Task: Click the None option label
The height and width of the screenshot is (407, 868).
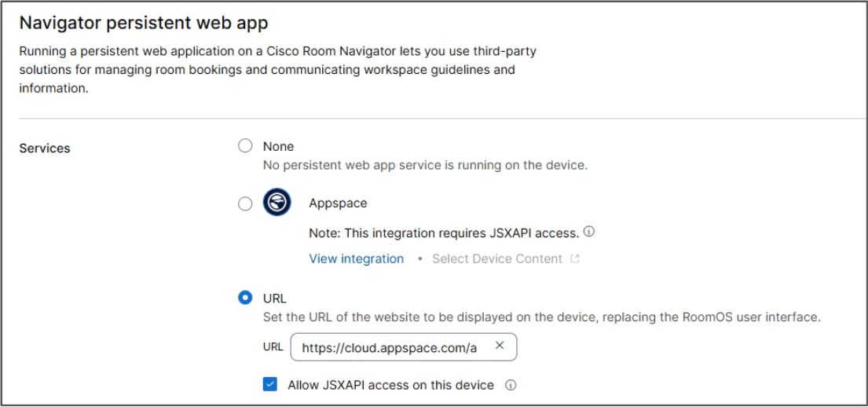Action: [x=278, y=146]
